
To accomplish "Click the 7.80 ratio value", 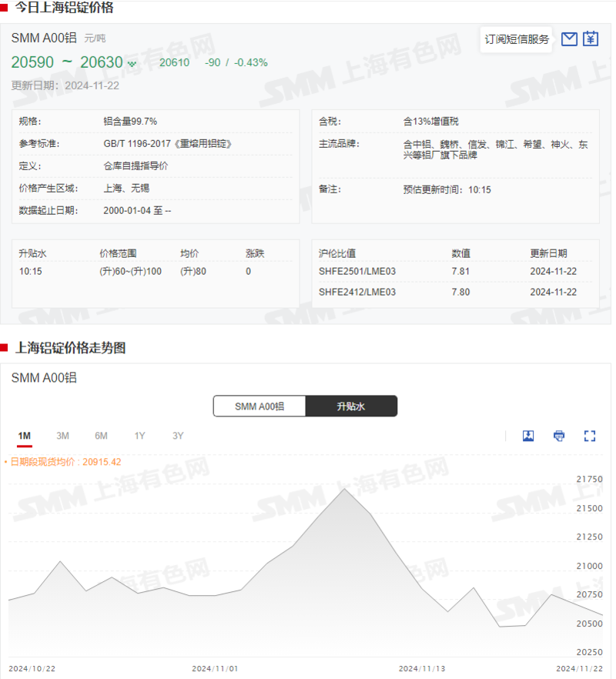I will point(460,292).
